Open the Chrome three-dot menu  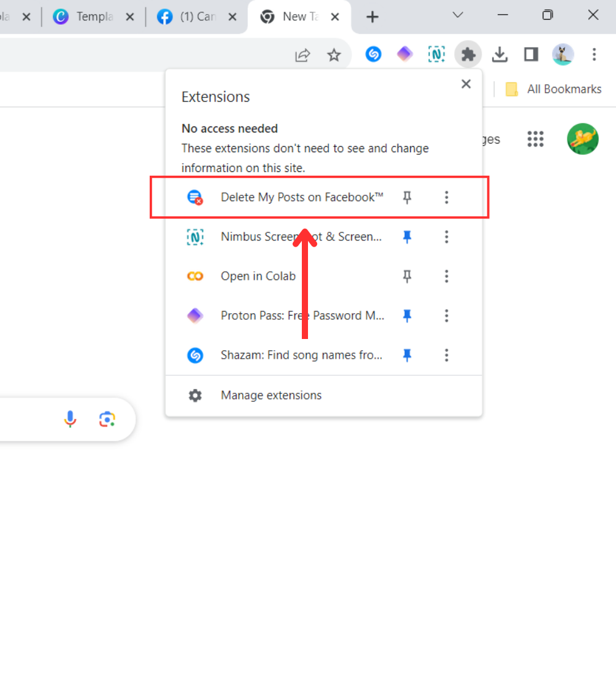(x=594, y=54)
